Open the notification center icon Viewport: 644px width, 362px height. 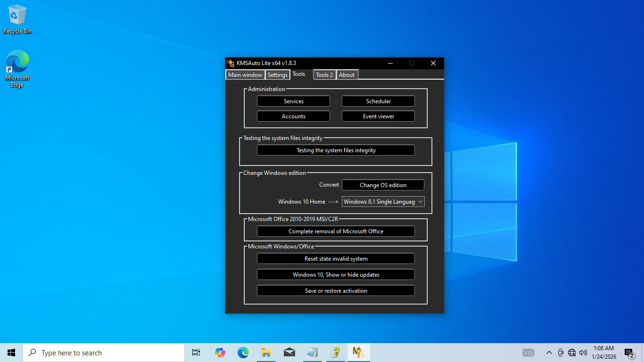629,353
